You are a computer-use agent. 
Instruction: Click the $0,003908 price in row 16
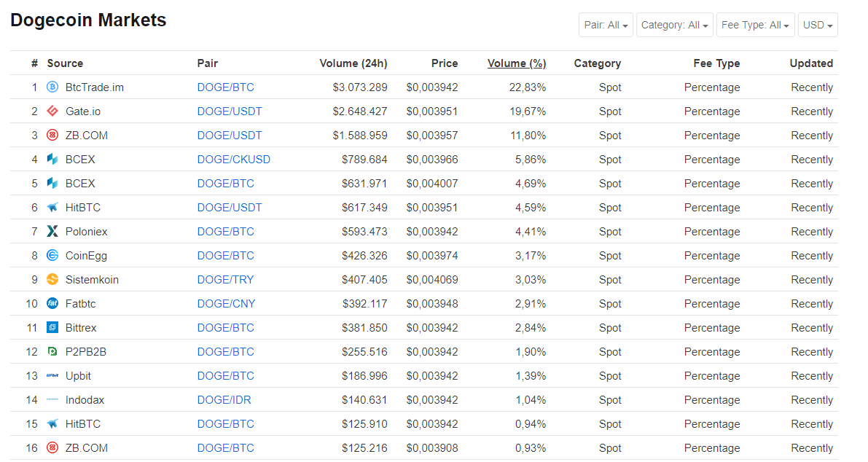click(431, 448)
